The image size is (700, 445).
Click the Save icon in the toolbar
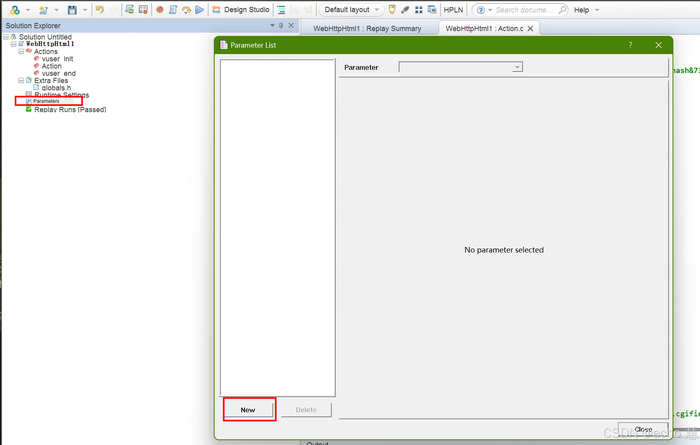coord(72,9)
